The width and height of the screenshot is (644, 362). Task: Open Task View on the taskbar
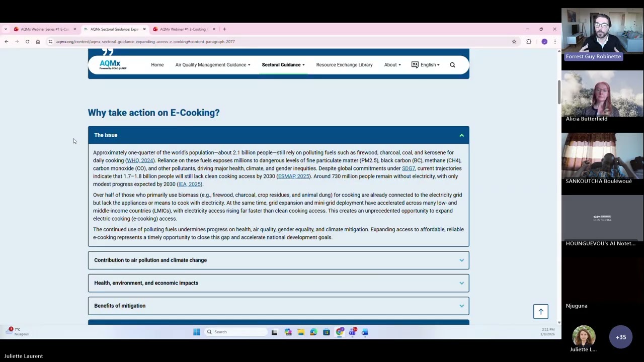(x=274, y=332)
